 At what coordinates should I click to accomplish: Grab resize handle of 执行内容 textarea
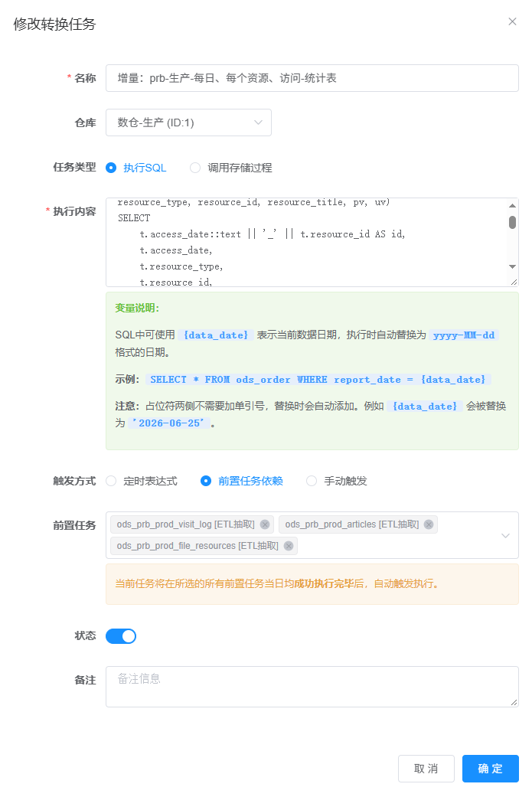pyautogui.click(x=514, y=282)
